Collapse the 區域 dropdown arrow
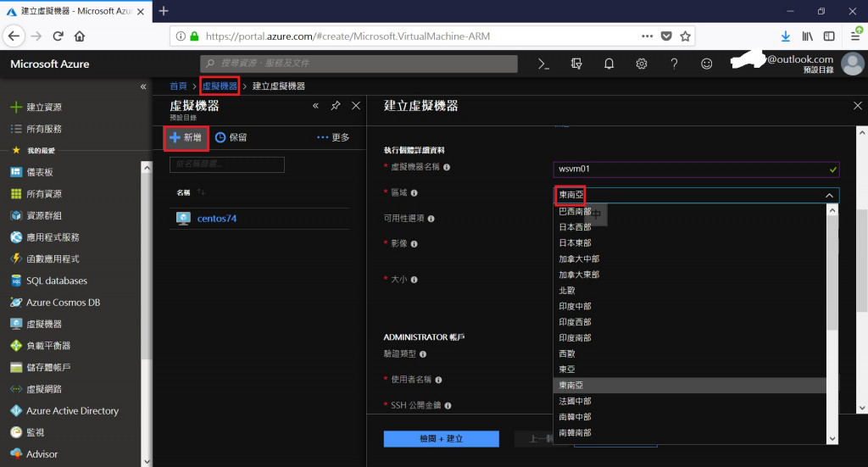This screenshot has width=868, height=467. [829, 195]
